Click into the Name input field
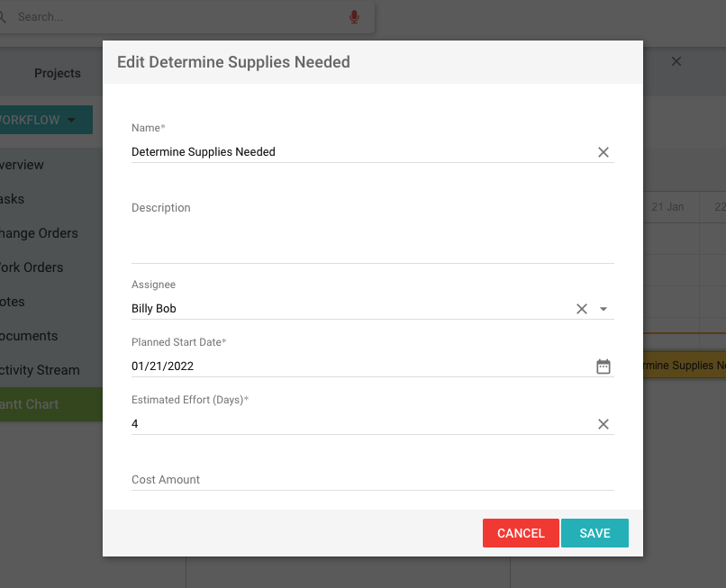Viewport: 726px width, 588px height. point(360,152)
